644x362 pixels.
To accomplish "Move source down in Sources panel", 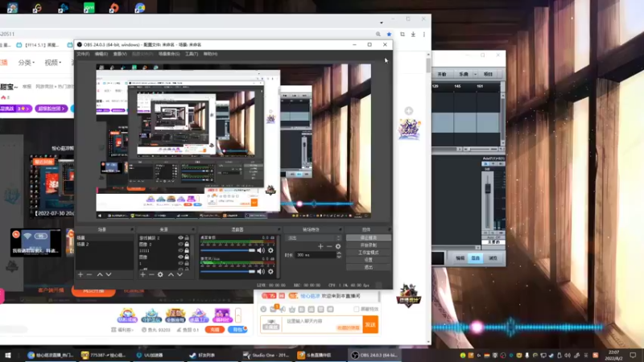I will [180, 274].
